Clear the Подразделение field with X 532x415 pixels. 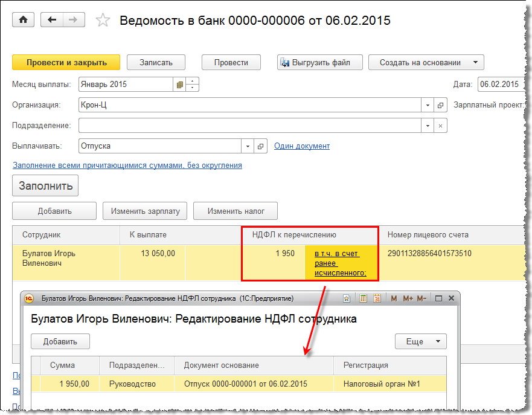click(440, 126)
